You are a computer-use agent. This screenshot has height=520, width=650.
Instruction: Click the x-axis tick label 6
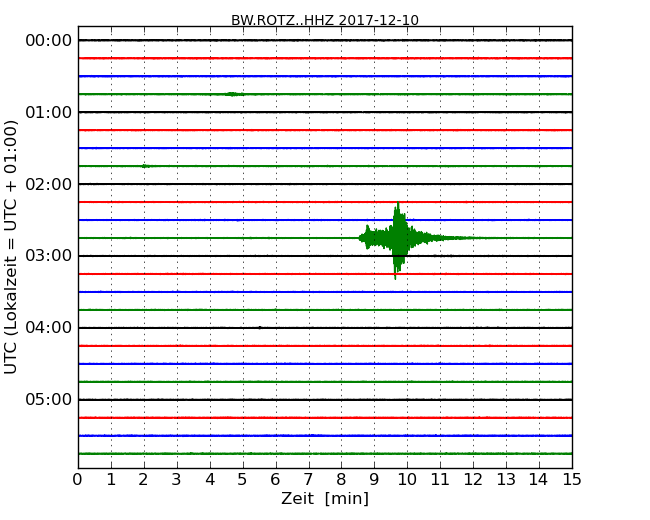(x=275, y=480)
